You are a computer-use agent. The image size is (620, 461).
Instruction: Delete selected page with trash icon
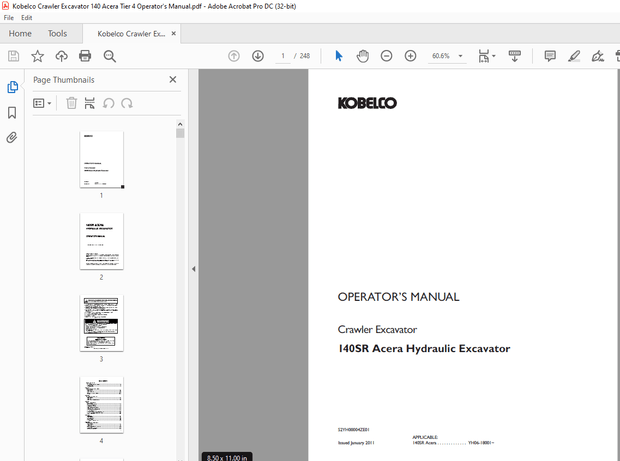click(x=71, y=103)
